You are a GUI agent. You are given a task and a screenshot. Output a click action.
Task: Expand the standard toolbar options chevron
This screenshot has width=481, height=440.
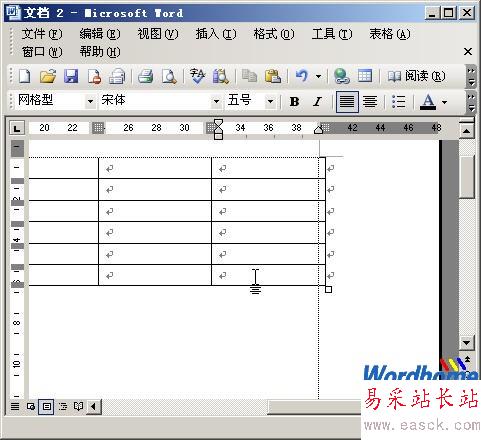tap(471, 76)
